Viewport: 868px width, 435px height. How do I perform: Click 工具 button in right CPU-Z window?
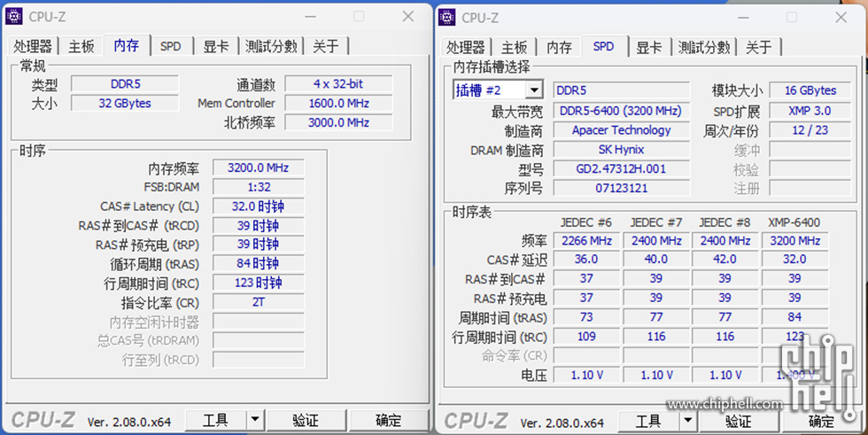coord(648,423)
